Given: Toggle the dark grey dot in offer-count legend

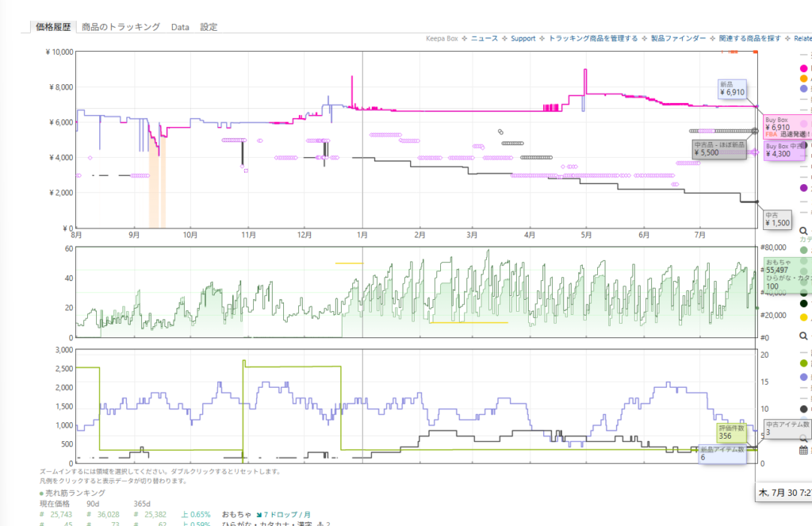Looking at the screenshot, I should click(x=804, y=409).
